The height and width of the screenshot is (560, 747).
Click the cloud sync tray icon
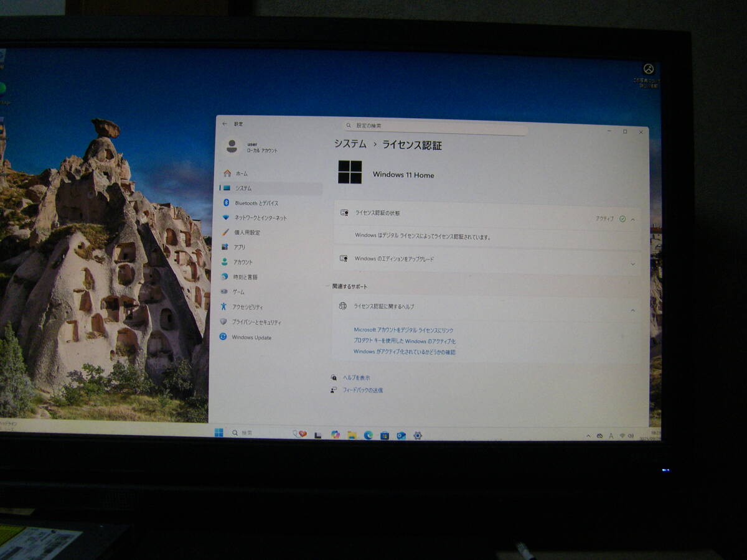[x=599, y=436]
